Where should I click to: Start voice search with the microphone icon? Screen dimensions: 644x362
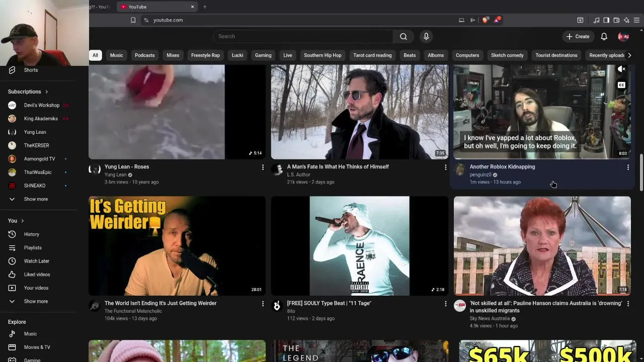(426, 36)
